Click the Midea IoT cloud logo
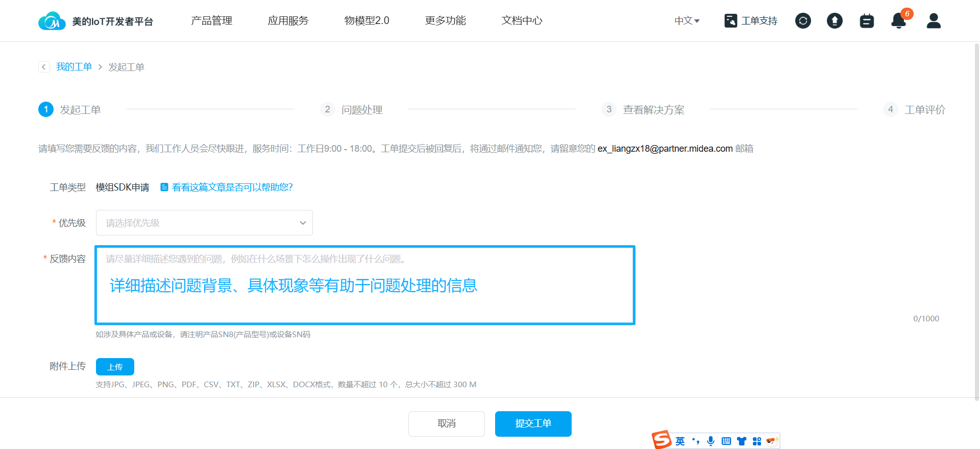Viewport: 980px width, 449px height. 52,21
